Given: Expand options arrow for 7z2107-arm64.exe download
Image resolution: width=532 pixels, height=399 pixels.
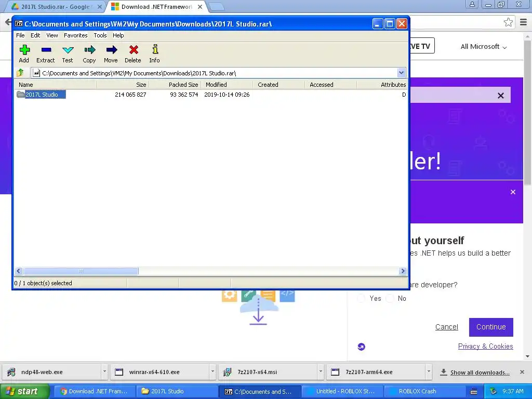Looking at the screenshot, I should (429, 372).
